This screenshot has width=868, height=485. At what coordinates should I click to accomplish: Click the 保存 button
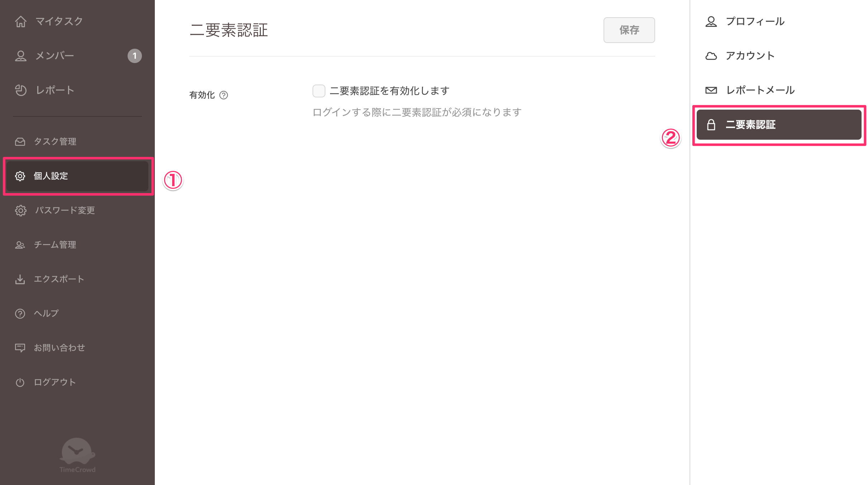(x=629, y=30)
